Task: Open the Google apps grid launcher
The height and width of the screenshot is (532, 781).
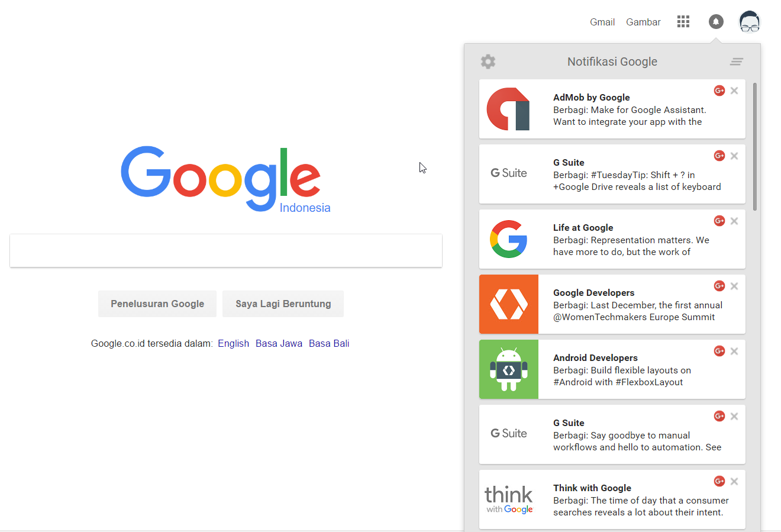Action: click(683, 22)
